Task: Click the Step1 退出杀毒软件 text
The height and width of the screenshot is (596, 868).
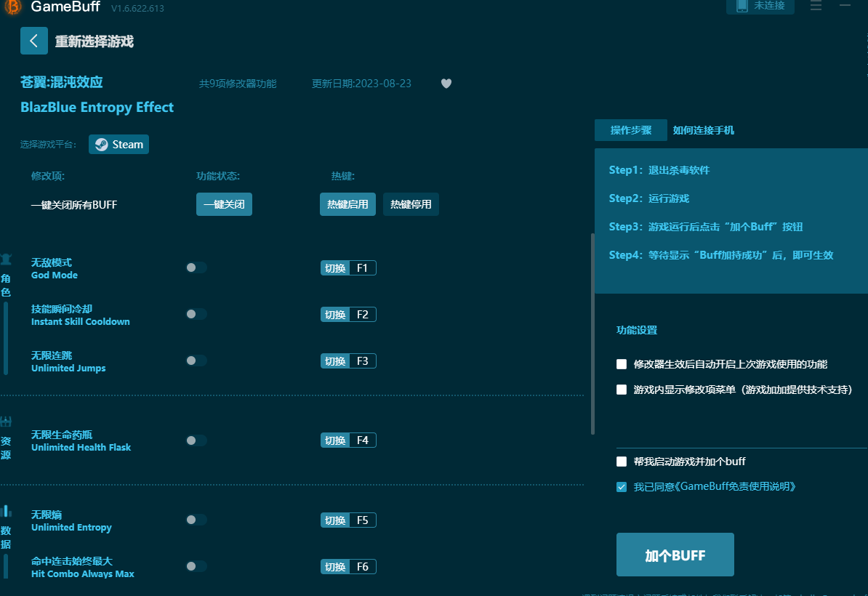Action: coord(659,170)
